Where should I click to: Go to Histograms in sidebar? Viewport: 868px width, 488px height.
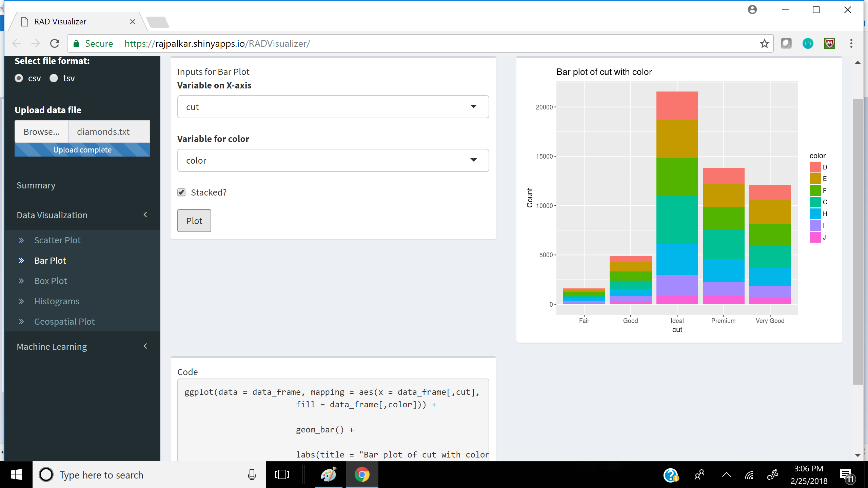tap(57, 301)
